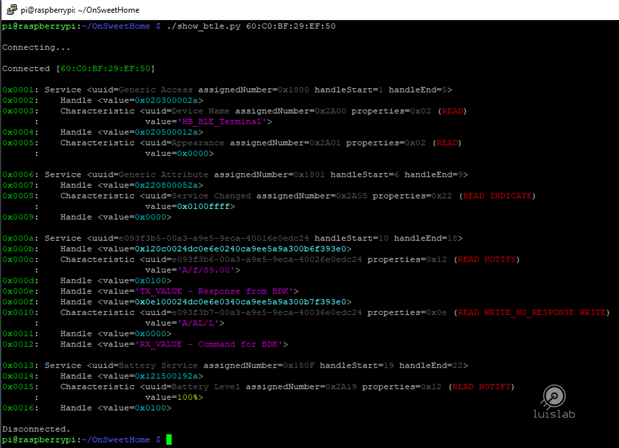Click 'READ WRITE_NO_RESPONSE WRITE' flags
The height and width of the screenshot is (448, 619).
pyautogui.click(x=532, y=313)
